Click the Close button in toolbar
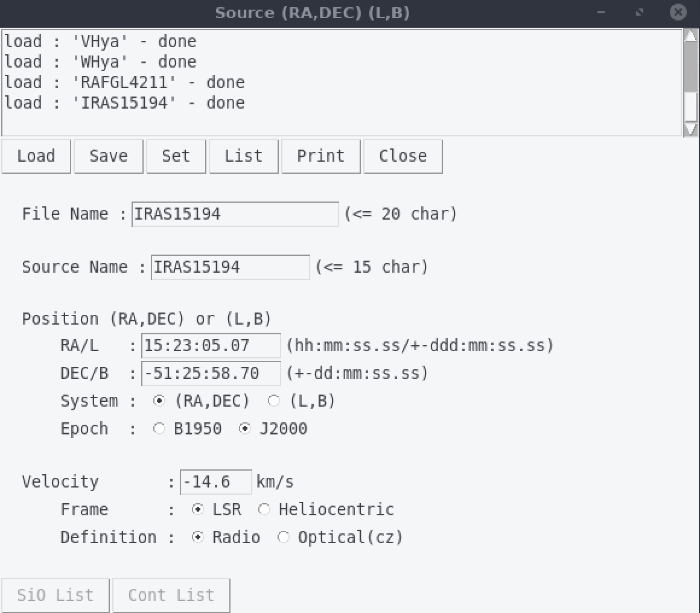The image size is (700, 613). click(x=402, y=156)
